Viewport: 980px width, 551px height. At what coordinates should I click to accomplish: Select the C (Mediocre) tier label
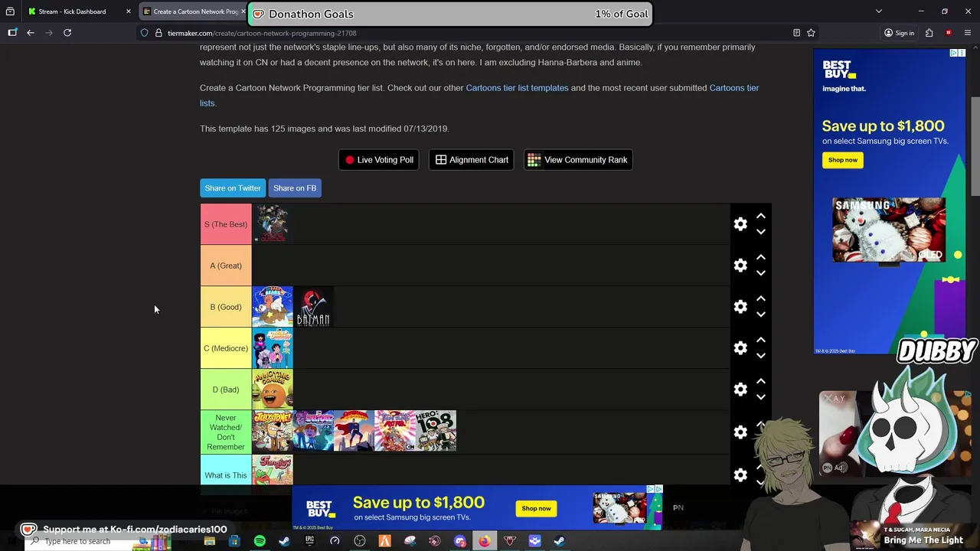click(226, 348)
